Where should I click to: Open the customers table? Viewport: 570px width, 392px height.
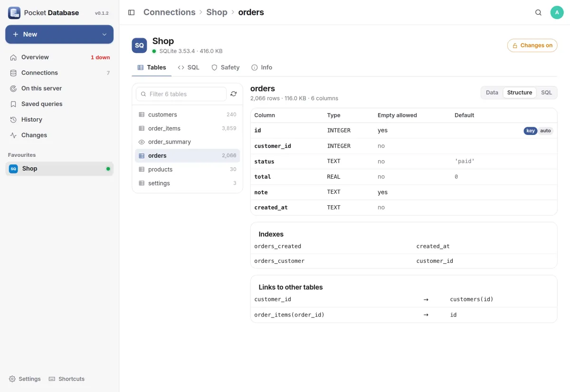pyautogui.click(x=187, y=115)
